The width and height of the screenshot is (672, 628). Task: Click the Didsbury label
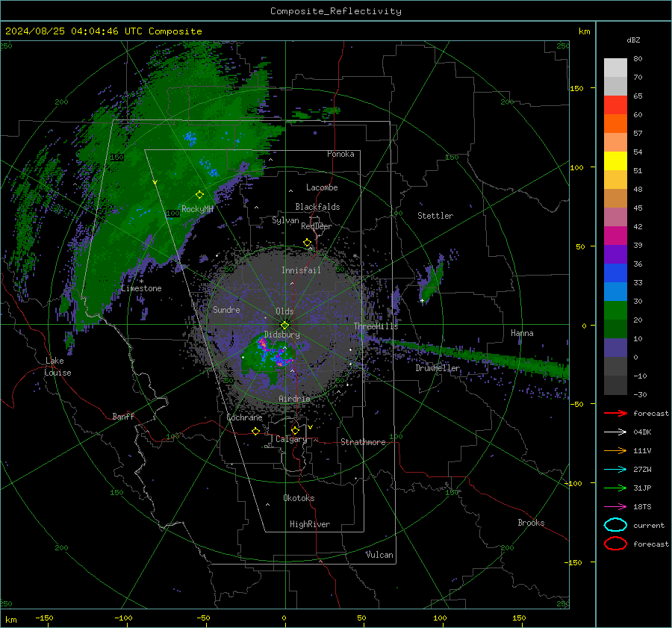282,335
